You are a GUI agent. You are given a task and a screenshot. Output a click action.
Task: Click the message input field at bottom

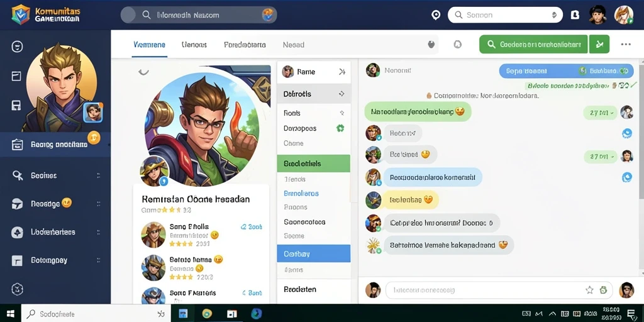pyautogui.click(x=499, y=290)
